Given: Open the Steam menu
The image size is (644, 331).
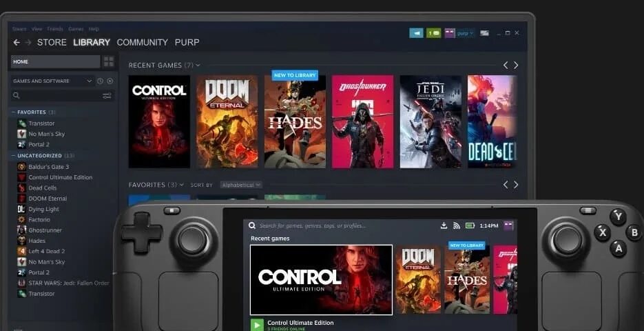Looking at the screenshot, I should coord(19,29).
